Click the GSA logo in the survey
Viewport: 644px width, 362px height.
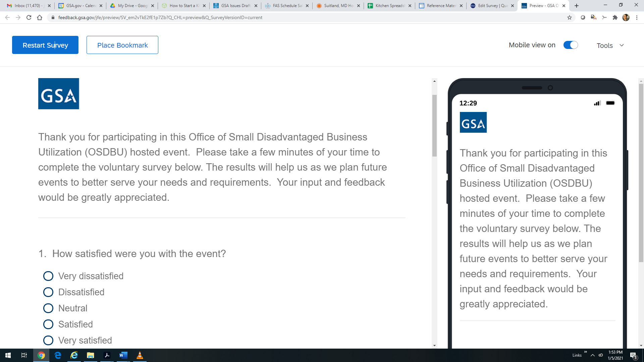pyautogui.click(x=59, y=94)
